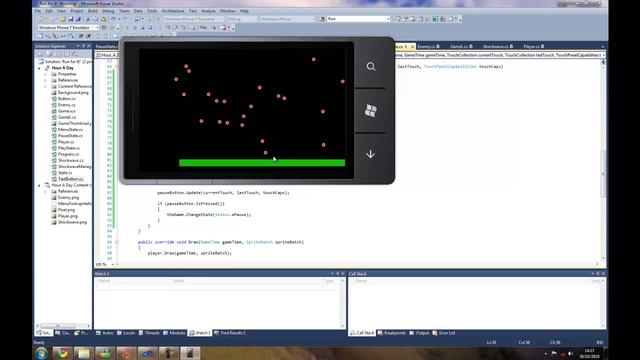This screenshot has width=640, height=360.
Task: Open the Build menu
Action: tap(93, 11)
